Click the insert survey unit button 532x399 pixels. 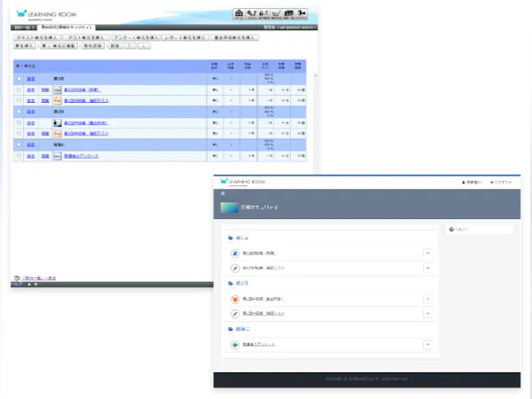coord(136,37)
